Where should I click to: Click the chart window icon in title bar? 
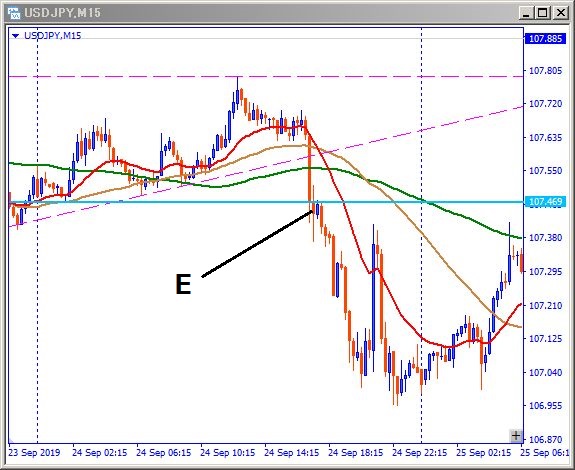pos(14,13)
